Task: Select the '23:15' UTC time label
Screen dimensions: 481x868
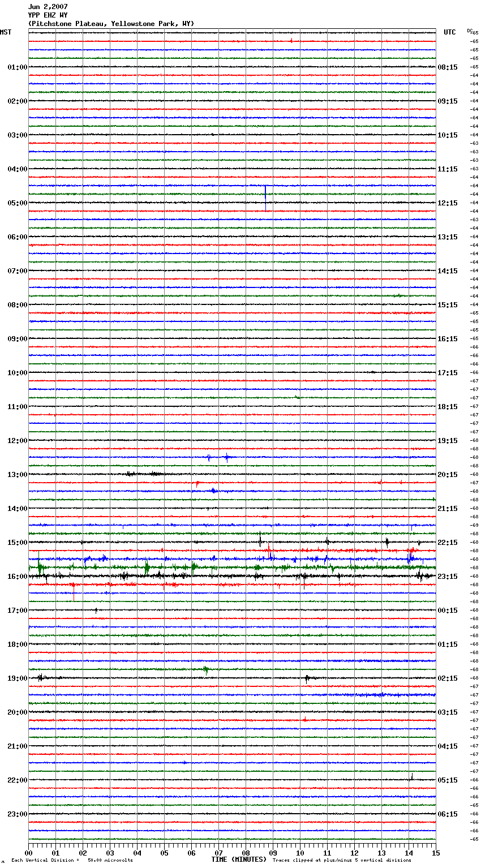Action: [448, 577]
